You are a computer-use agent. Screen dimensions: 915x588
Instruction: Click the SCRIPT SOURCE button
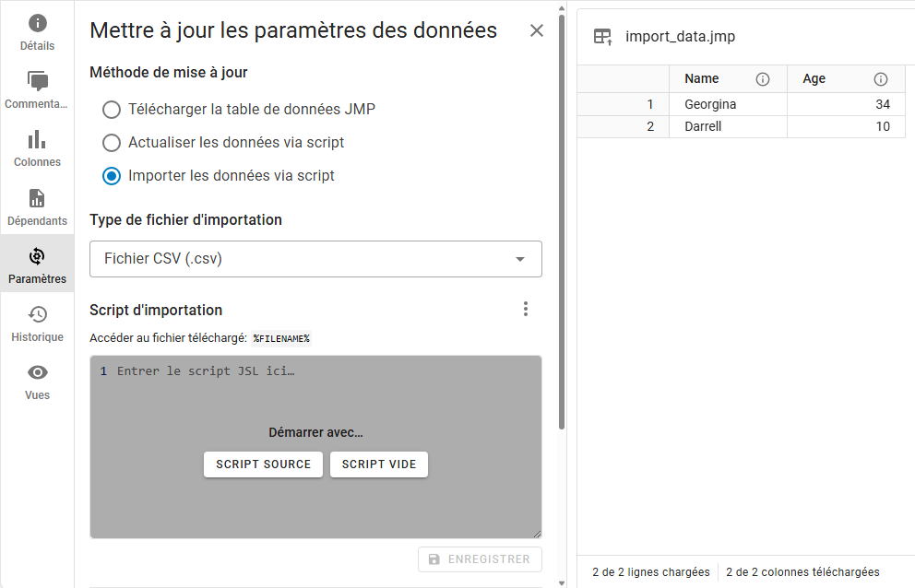click(263, 465)
